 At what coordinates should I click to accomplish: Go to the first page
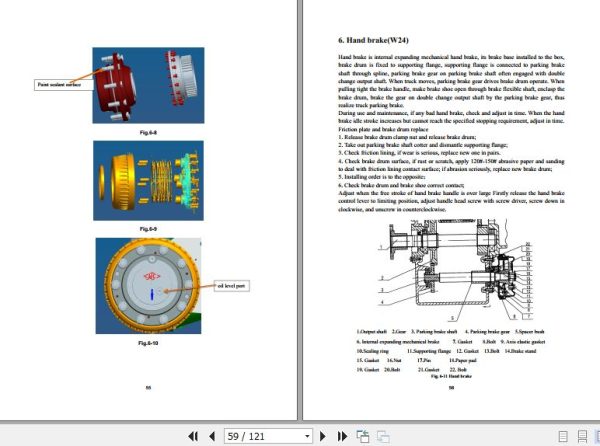193,436
